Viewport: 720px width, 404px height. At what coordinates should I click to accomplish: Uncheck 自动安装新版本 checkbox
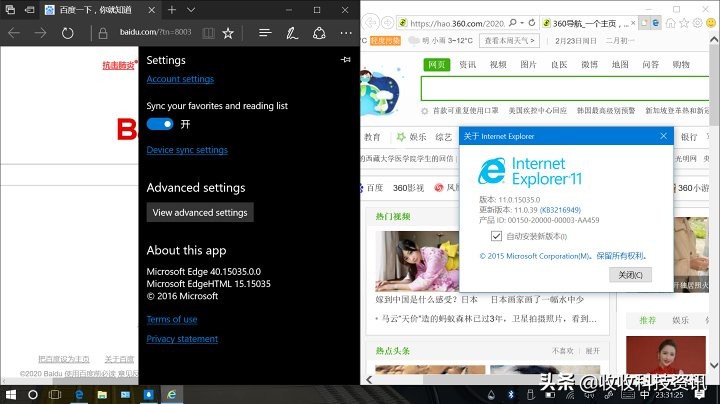click(x=496, y=236)
